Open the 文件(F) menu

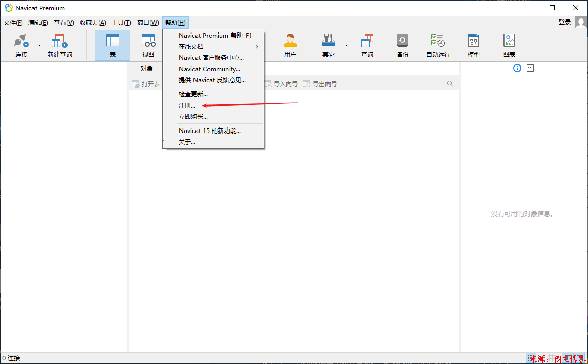pos(13,23)
